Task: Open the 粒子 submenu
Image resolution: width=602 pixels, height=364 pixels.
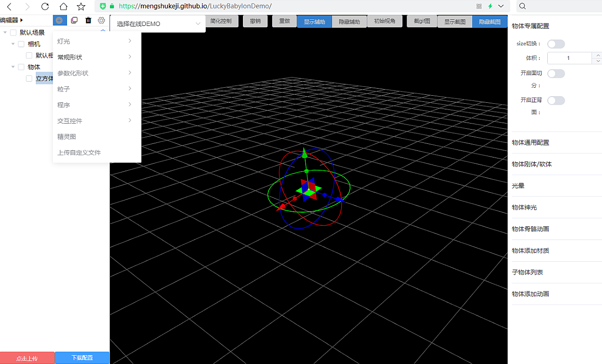Action: [97, 89]
